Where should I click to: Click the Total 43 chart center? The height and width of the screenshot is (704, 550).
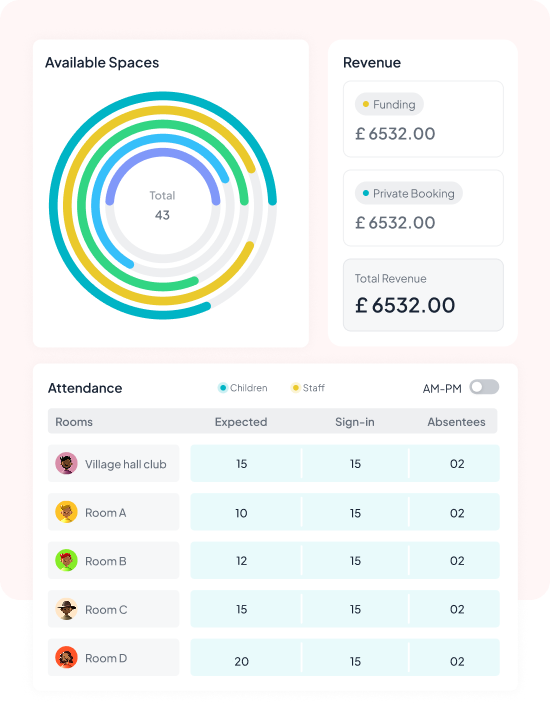click(x=163, y=206)
